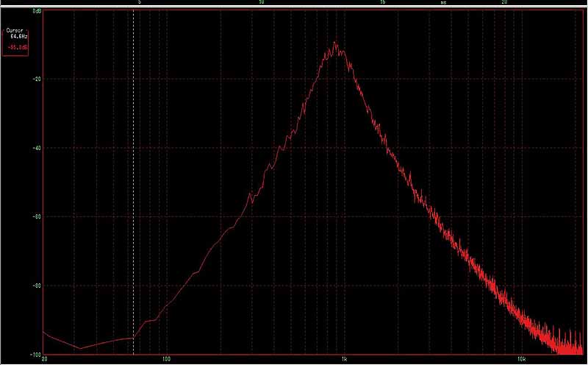The width and height of the screenshot is (588, 365).
Task: Click the 1k label on frequency axis
Action: [344, 360]
